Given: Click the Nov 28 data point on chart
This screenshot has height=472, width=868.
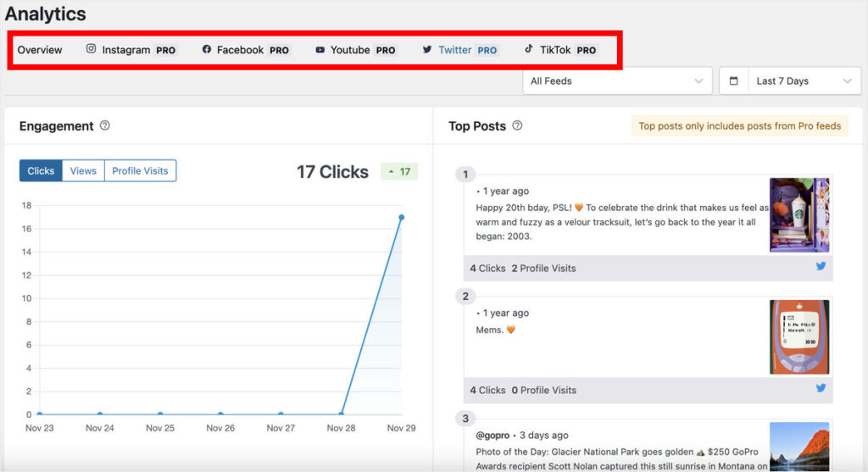Looking at the screenshot, I should tap(341, 414).
